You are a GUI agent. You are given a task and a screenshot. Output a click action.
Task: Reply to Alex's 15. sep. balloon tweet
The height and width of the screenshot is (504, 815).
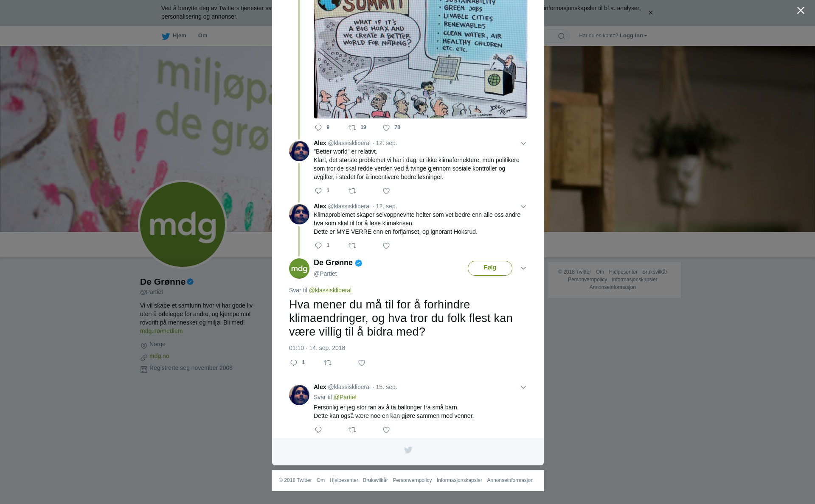[318, 430]
